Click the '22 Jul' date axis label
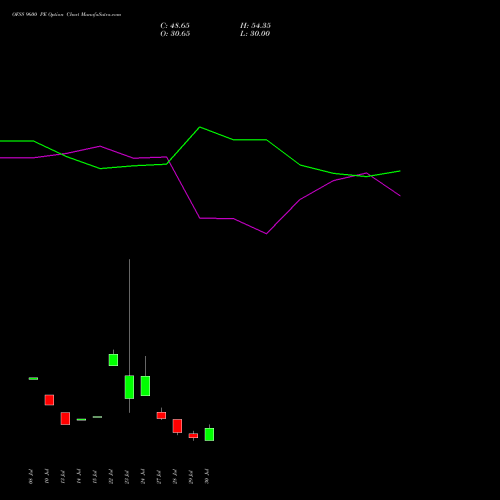This screenshot has width=500, height=500. coord(111,476)
